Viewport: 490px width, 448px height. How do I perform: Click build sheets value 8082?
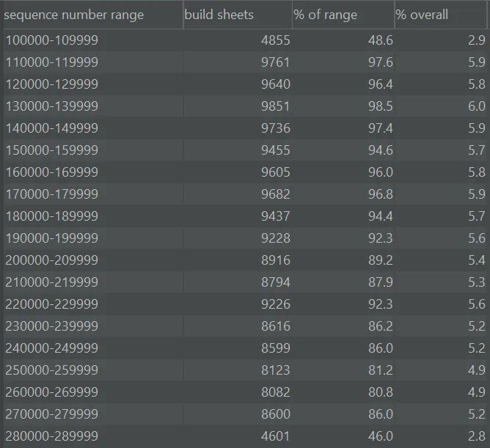tap(276, 392)
